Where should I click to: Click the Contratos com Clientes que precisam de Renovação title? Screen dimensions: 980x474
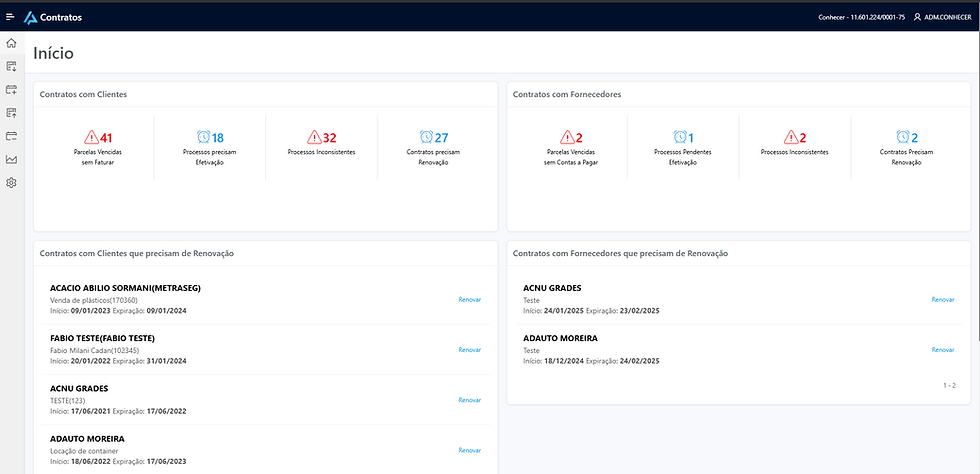(136, 253)
